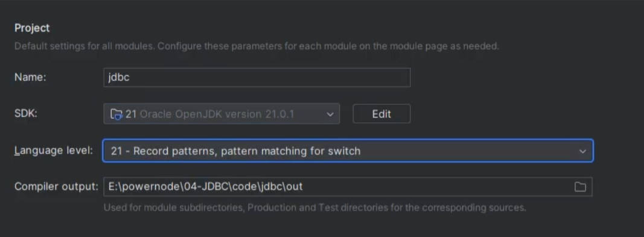
Task: Click into the Compiler output path field
Action: point(348,186)
